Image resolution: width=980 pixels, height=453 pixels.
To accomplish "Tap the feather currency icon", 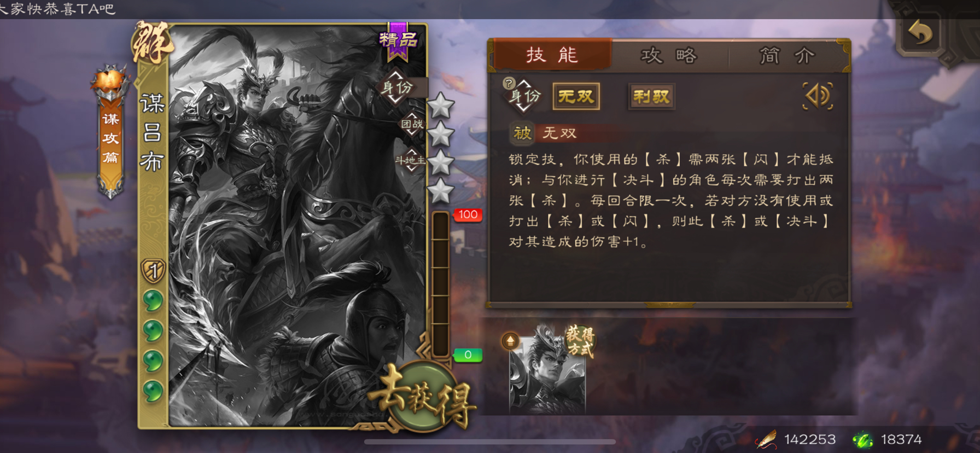I will tap(766, 439).
